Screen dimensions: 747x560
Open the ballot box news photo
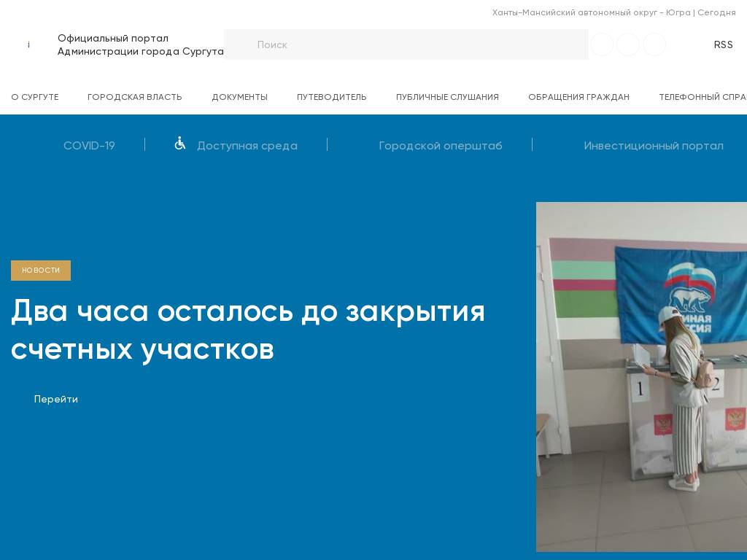(641, 377)
